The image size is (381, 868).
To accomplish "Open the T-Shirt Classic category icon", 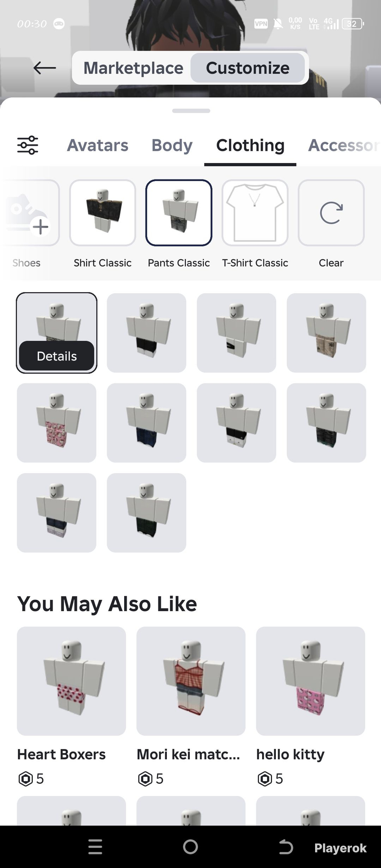I will click(255, 213).
